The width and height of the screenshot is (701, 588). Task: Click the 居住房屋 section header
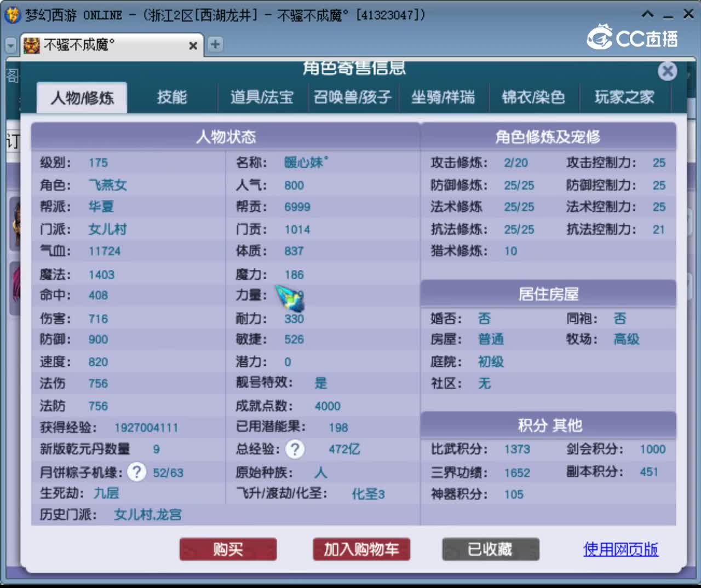point(548,294)
